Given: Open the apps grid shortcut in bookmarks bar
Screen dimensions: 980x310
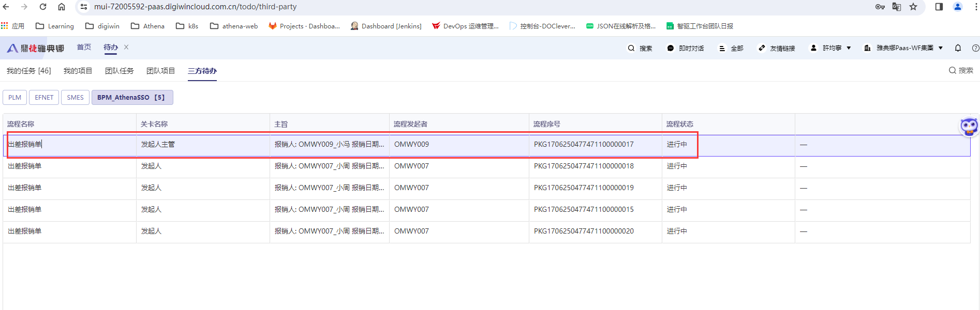Looking at the screenshot, I should coord(12,26).
